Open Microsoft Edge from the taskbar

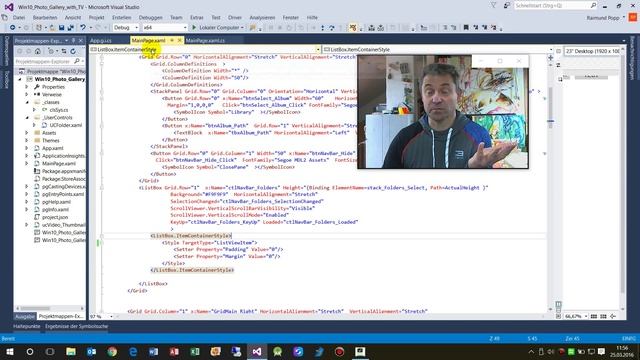[133, 351]
